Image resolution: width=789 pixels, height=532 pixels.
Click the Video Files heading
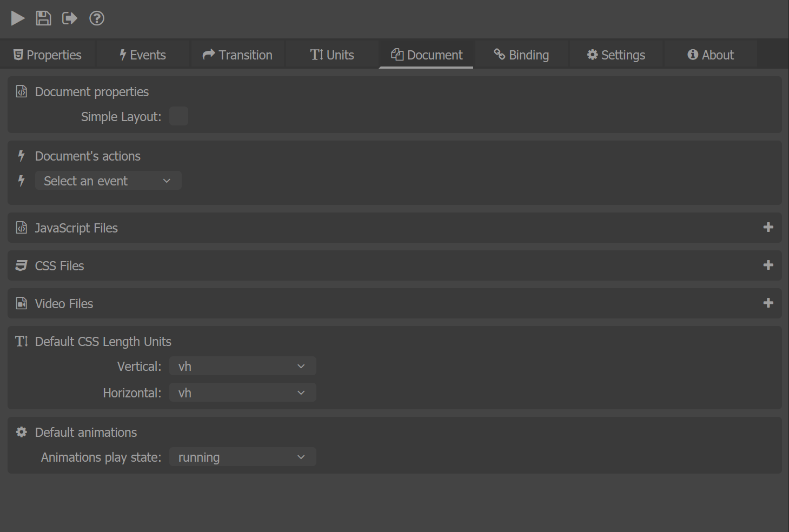tap(64, 303)
